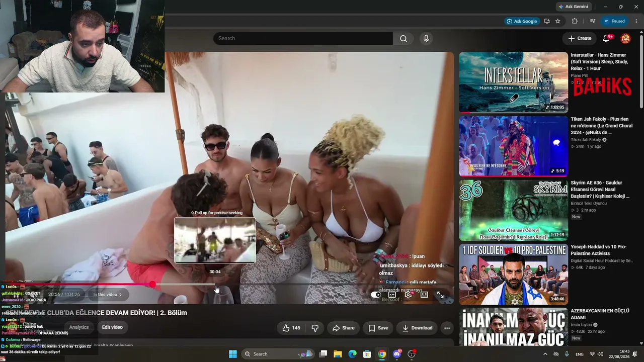Click the Edit video button
The image size is (644, 362).
click(112, 327)
